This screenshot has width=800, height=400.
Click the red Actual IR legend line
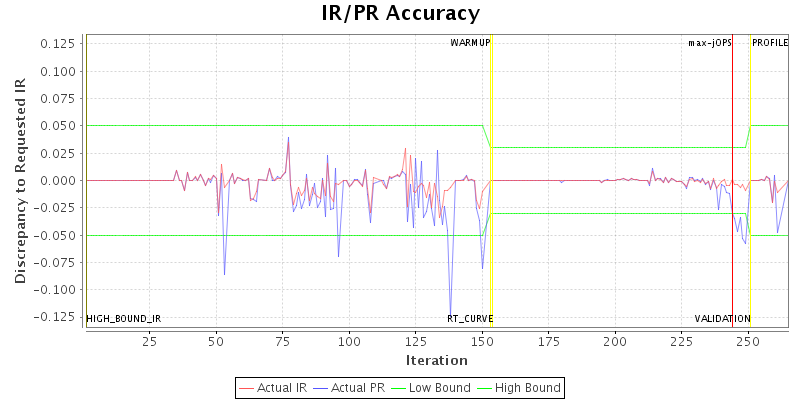coord(246,388)
